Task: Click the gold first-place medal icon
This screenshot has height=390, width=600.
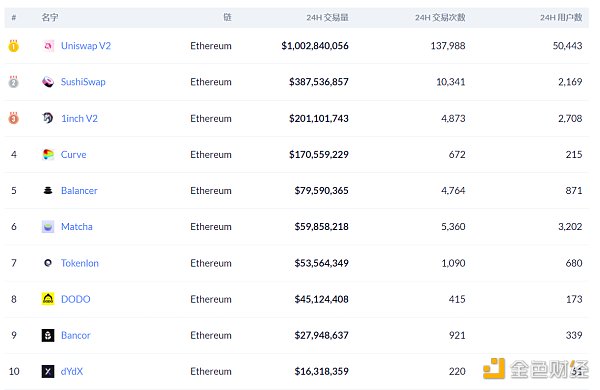Action: coord(14,46)
